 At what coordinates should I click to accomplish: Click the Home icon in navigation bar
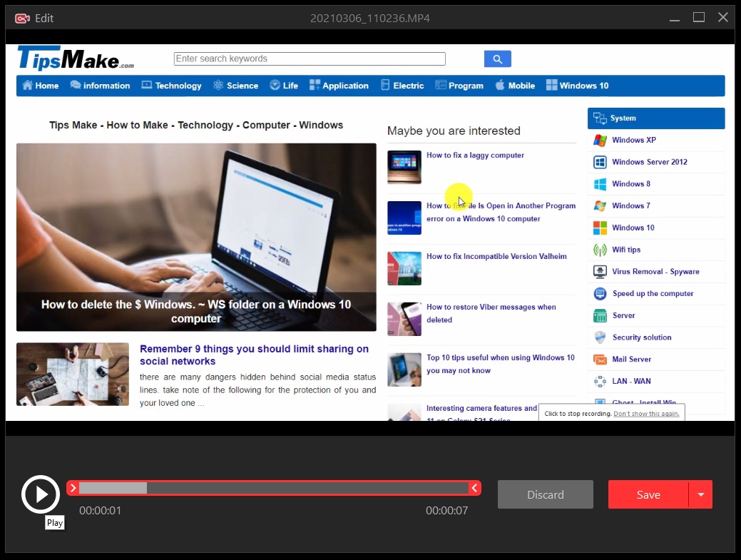[x=28, y=86]
